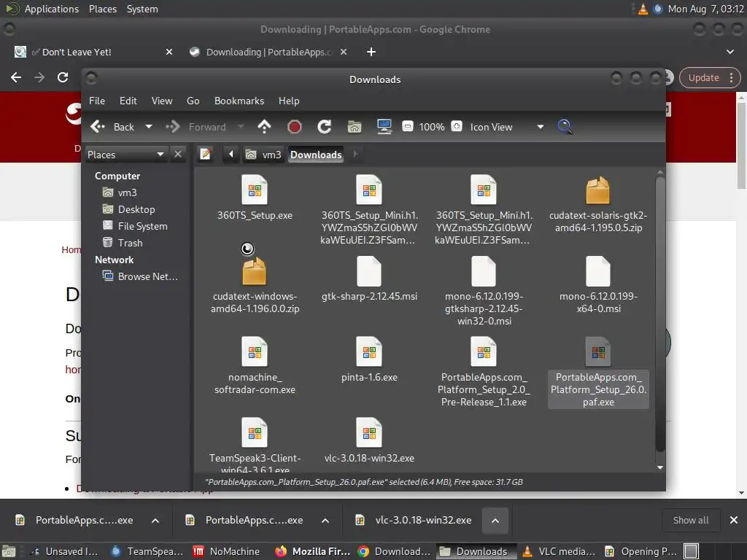Select vlc-3.0.18-win32.exe in the folder view
747x560 pixels.
pos(368,433)
